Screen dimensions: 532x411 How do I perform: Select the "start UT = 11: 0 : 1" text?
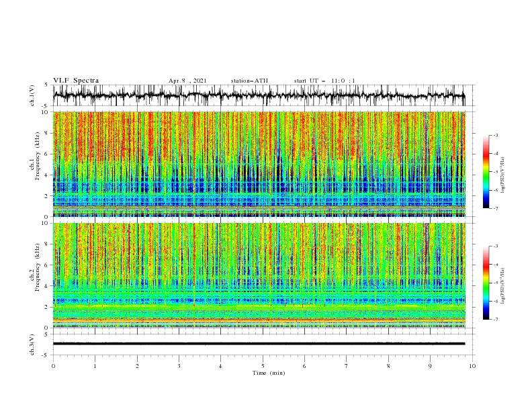coord(324,81)
